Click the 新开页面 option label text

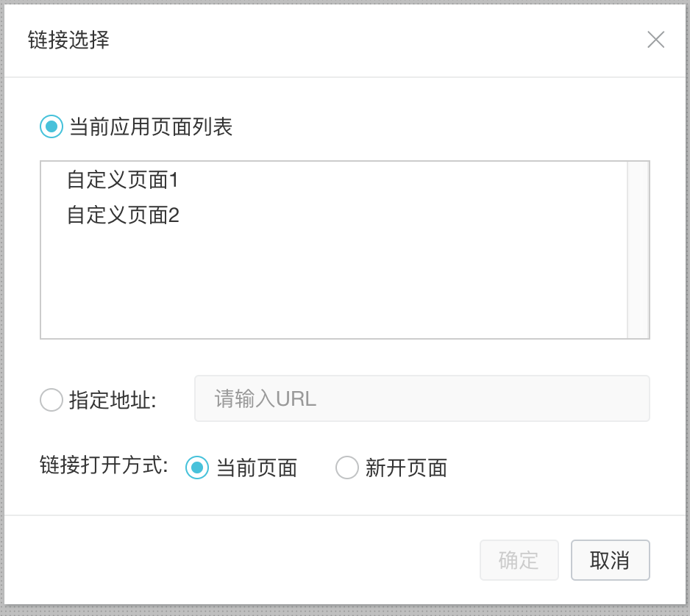(x=407, y=468)
